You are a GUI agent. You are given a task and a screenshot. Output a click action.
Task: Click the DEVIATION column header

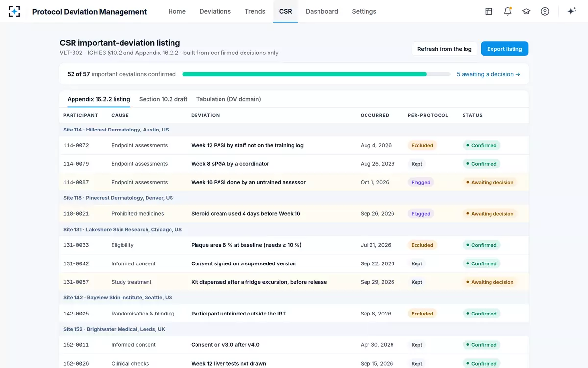[x=205, y=115]
